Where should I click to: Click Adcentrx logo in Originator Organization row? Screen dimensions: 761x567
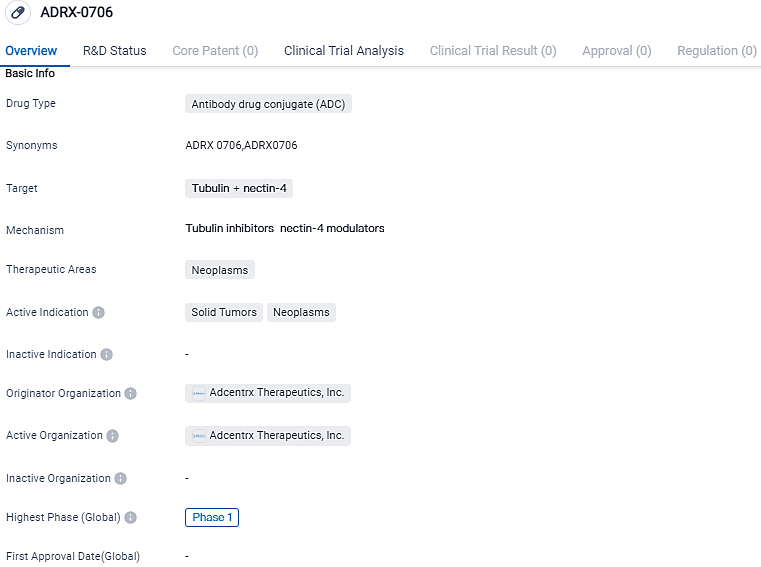pyautogui.click(x=199, y=393)
